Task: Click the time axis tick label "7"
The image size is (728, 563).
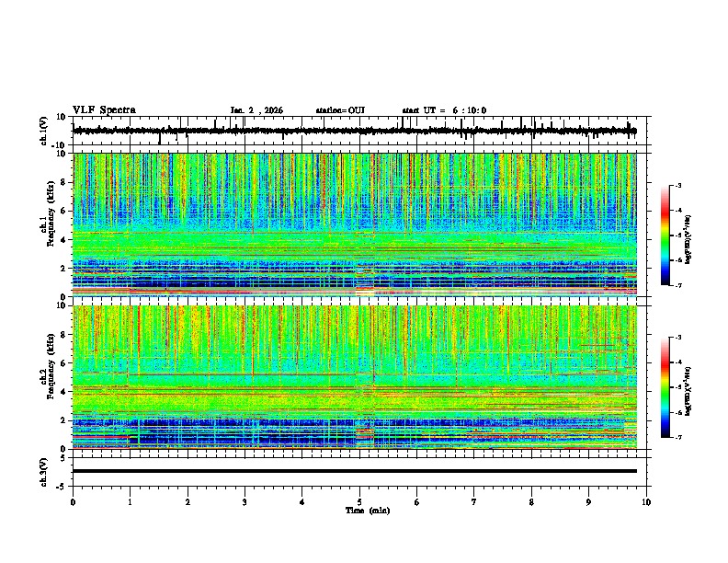Action: point(474,502)
